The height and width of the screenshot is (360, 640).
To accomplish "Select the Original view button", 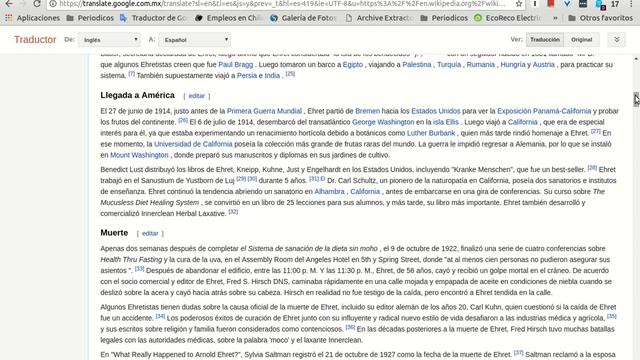I will 582,40.
